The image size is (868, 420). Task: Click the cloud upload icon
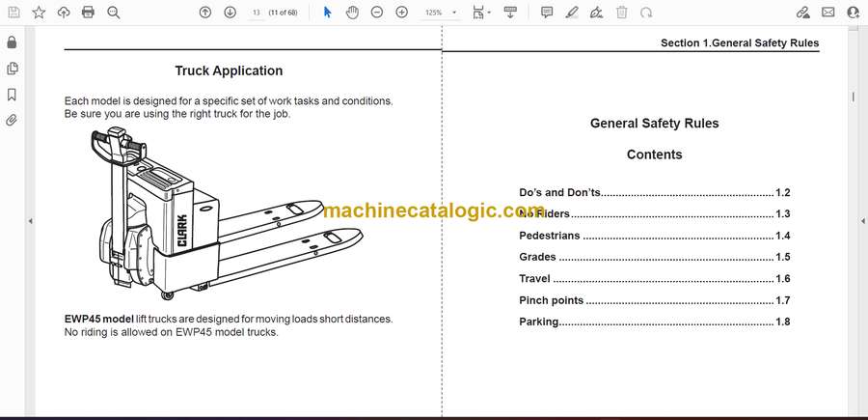(64, 13)
